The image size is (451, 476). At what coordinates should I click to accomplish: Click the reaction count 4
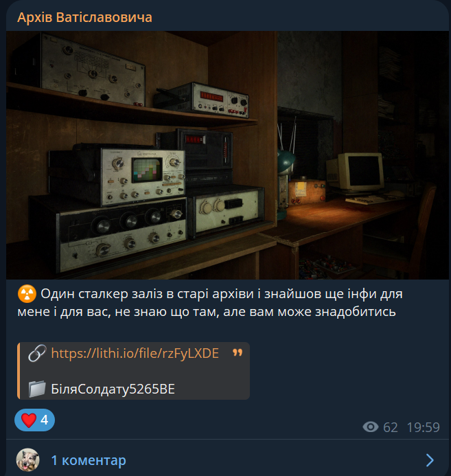click(45, 420)
